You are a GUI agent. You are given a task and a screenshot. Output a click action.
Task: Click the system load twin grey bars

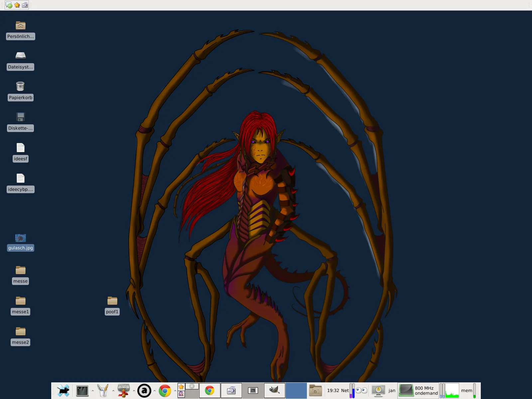pyautogui.click(x=442, y=391)
